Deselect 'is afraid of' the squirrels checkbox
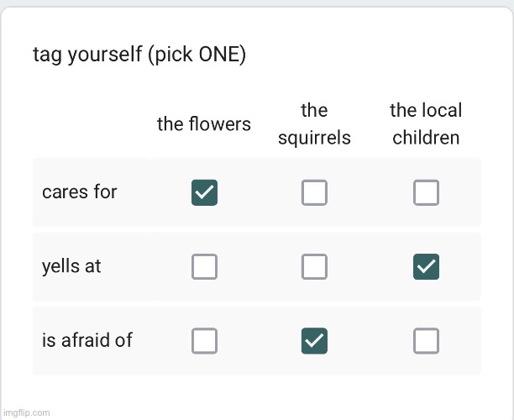Screen dimensions: 514x420 click(x=314, y=340)
